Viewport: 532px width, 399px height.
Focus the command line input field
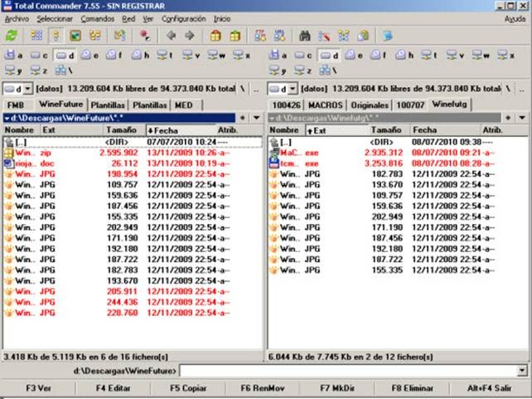point(349,371)
